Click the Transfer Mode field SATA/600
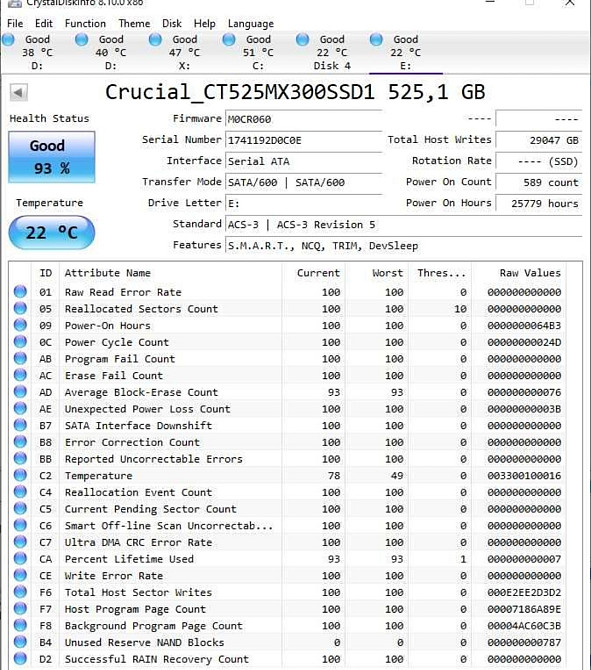This screenshot has width=591, height=670. pyautogui.click(x=303, y=182)
